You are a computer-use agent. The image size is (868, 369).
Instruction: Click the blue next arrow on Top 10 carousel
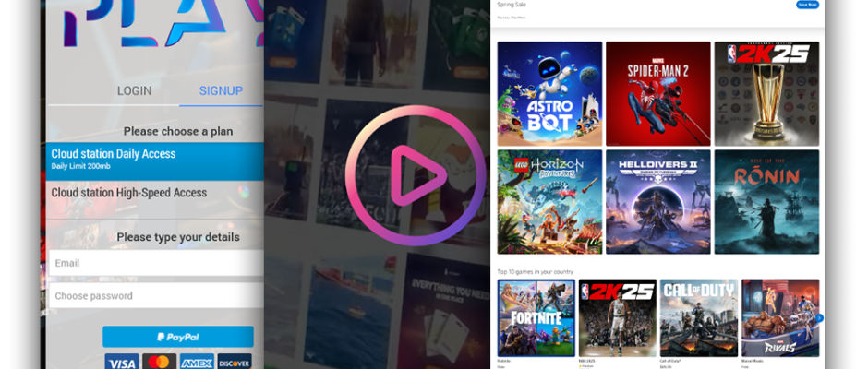(819, 318)
